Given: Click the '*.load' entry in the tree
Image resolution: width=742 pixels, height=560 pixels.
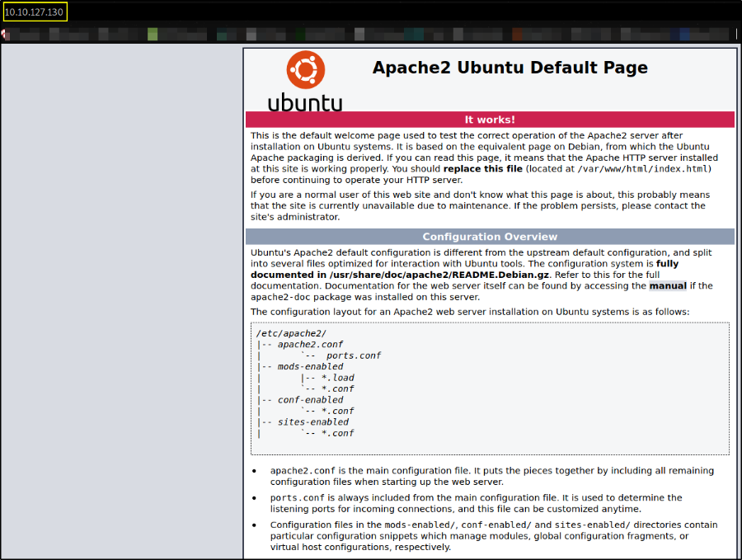Looking at the screenshot, I should (x=338, y=378).
